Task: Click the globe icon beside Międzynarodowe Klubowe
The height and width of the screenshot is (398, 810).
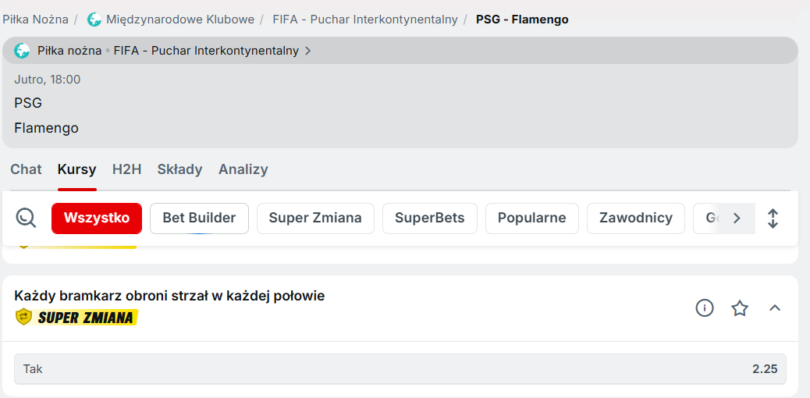Action: coord(94,20)
